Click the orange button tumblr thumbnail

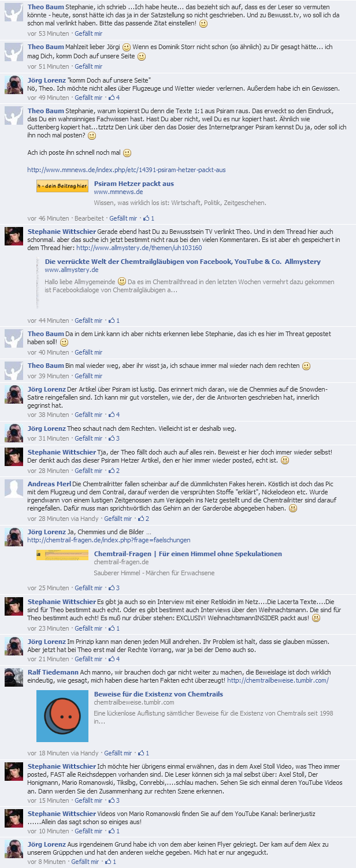tap(62, 716)
